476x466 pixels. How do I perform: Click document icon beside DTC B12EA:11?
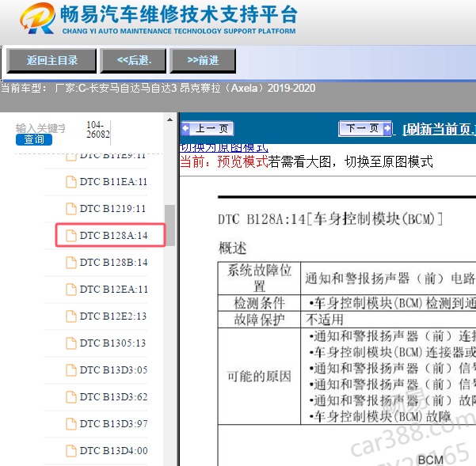pos(71,290)
